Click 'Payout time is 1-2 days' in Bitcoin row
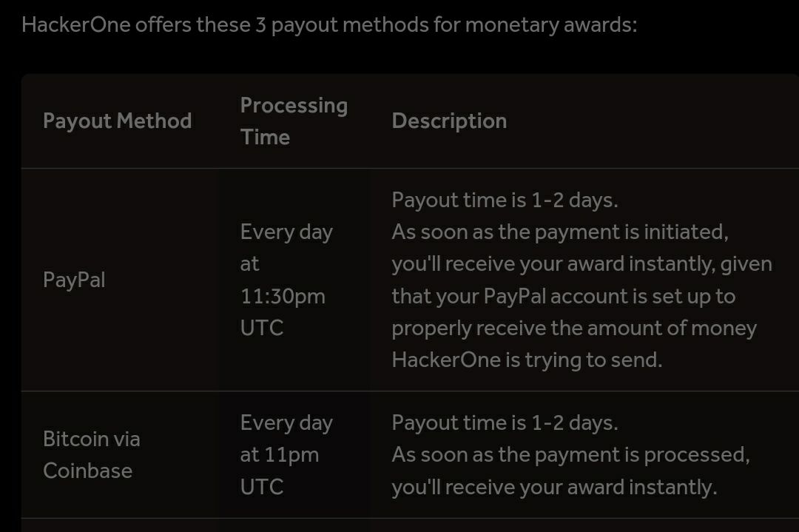799x532 pixels. click(x=505, y=422)
